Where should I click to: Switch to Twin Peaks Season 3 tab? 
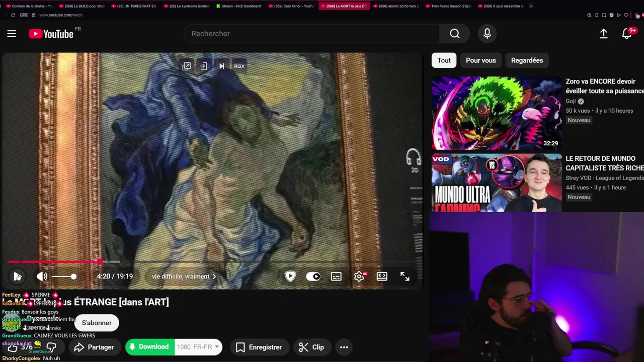pos(449,6)
